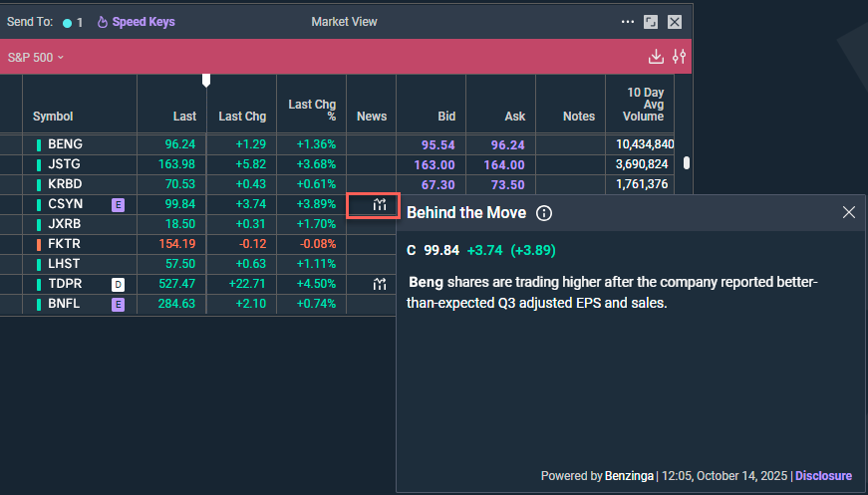Expand the S&P 500 watchlist dropdown
The height and width of the screenshot is (495, 868).
coord(36,57)
